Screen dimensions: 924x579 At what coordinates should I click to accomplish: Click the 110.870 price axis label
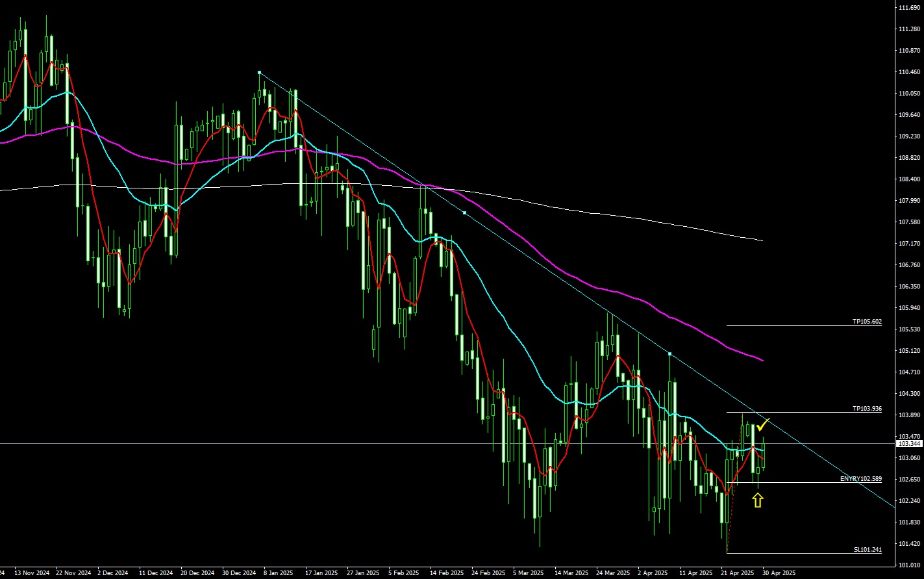coord(910,51)
